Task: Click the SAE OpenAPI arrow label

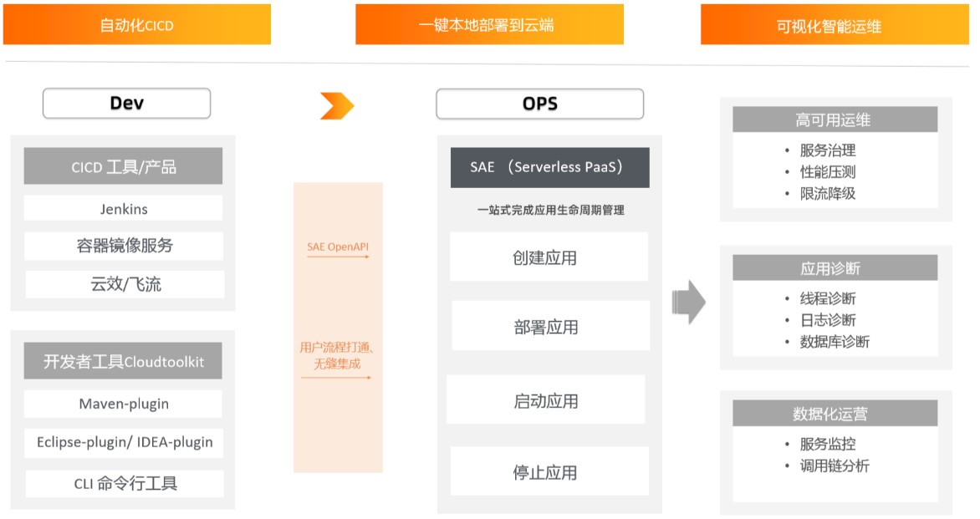Action: click(x=337, y=248)
